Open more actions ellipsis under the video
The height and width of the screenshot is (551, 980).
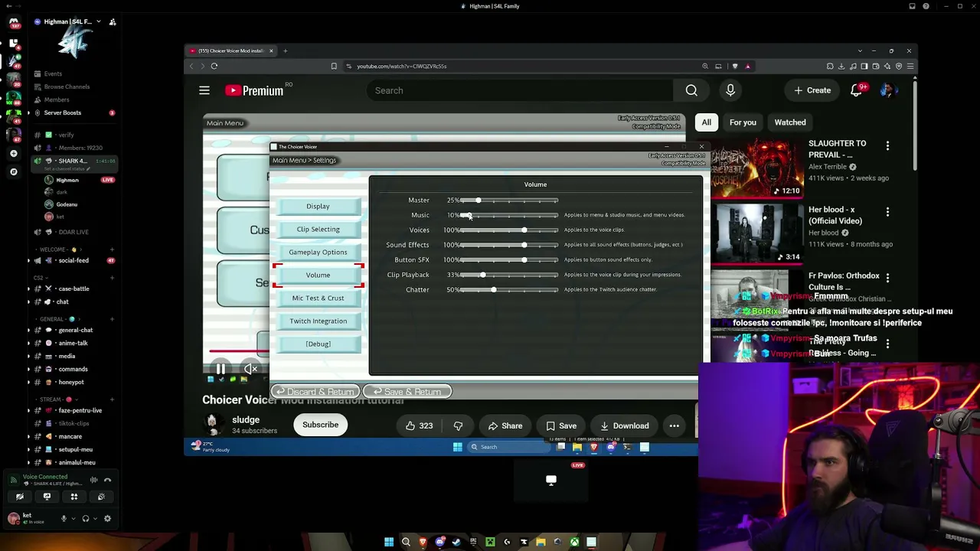point(675,425)
